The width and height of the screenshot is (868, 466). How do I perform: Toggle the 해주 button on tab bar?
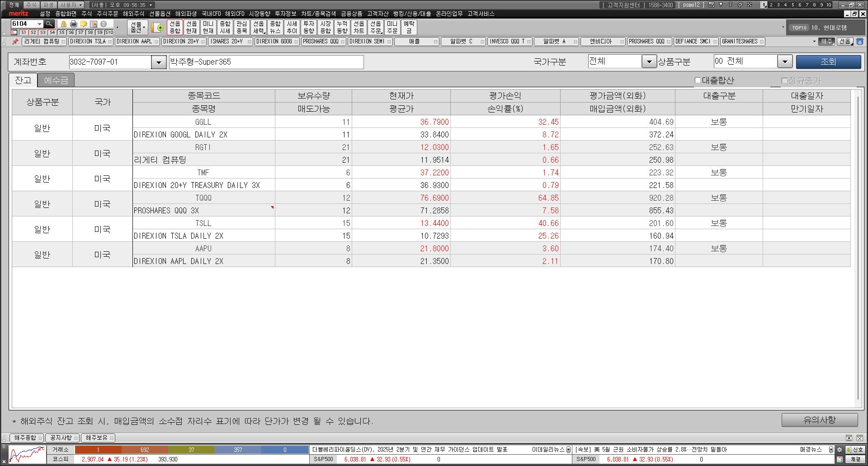coord(827,42)
